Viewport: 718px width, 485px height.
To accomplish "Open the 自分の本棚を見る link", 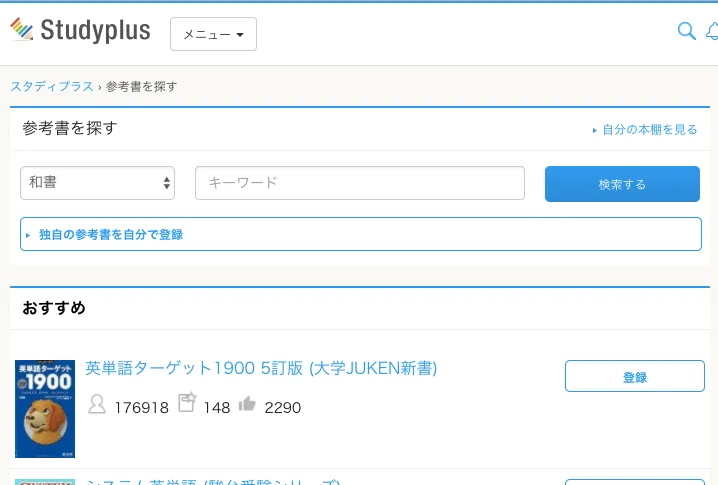I will coord(649,130).
